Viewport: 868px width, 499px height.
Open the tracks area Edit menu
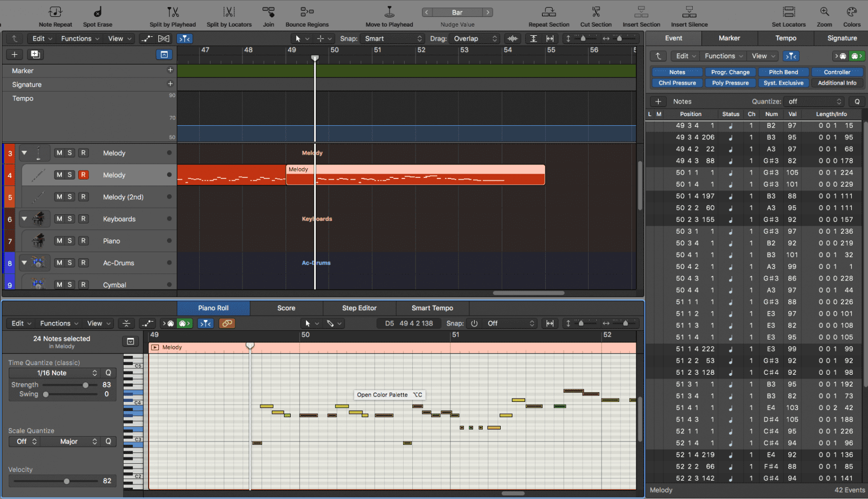click(x=42, y=39)
